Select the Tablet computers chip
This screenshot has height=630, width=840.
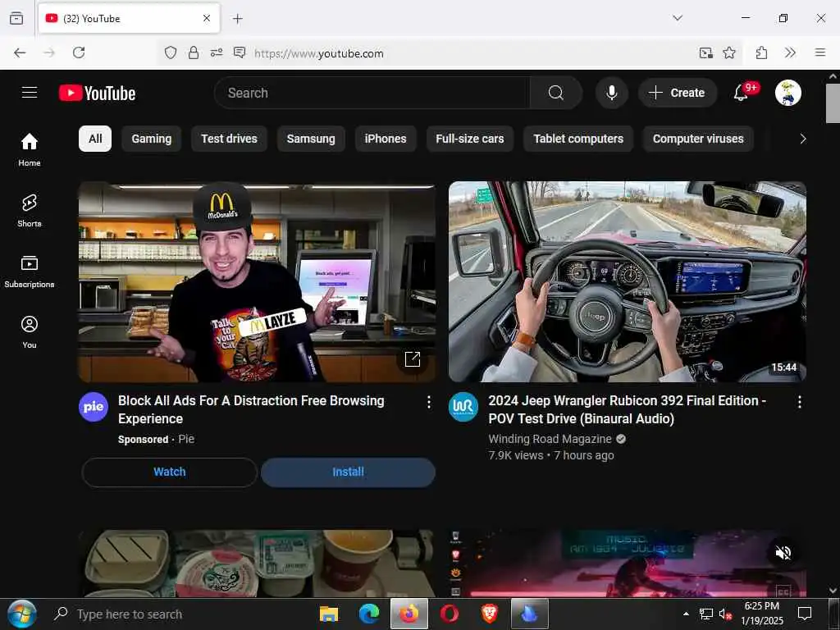pos(578,139)
